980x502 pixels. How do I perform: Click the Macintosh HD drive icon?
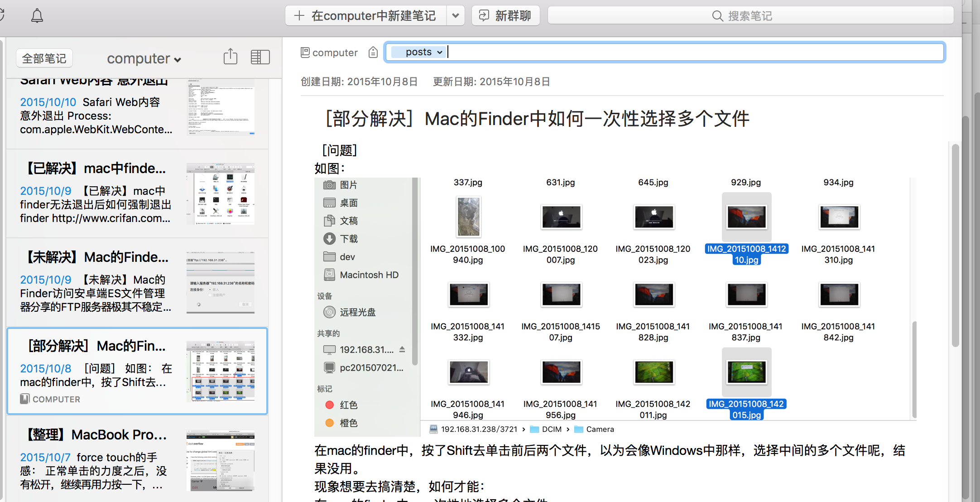[x=329, y=275]
